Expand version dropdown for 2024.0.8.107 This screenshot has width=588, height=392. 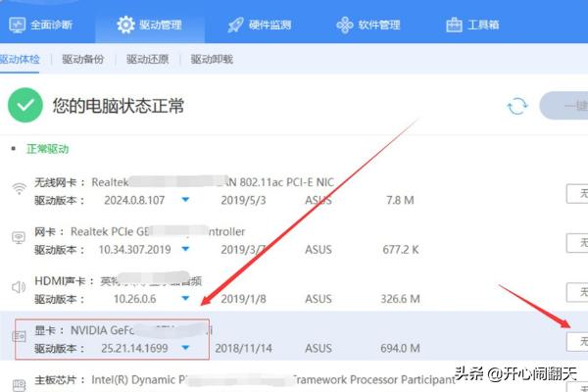[185, 200]
